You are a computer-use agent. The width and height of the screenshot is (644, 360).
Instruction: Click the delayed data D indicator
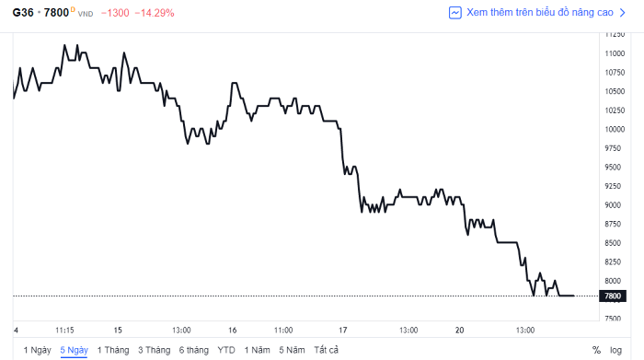[x=73, y=9]
